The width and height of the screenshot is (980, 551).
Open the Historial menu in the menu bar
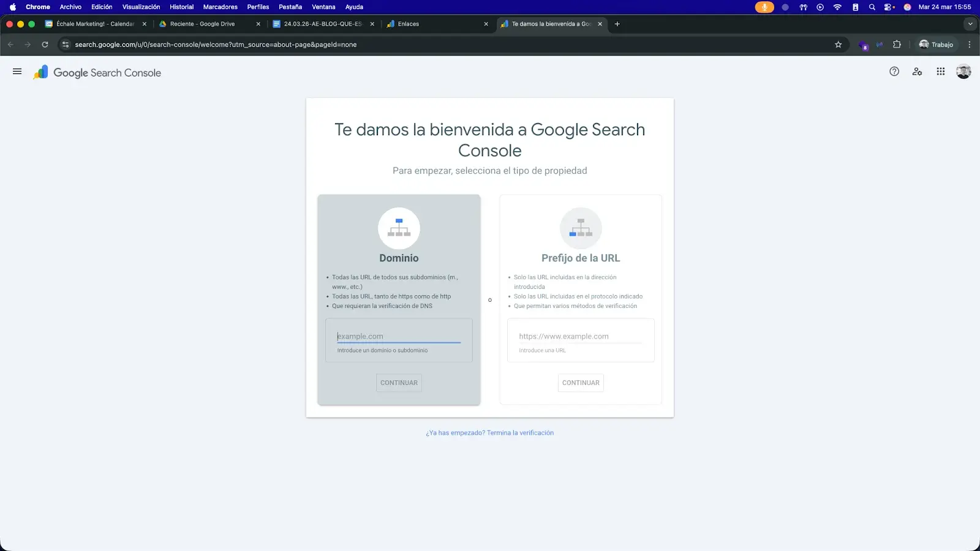point(181,7)
